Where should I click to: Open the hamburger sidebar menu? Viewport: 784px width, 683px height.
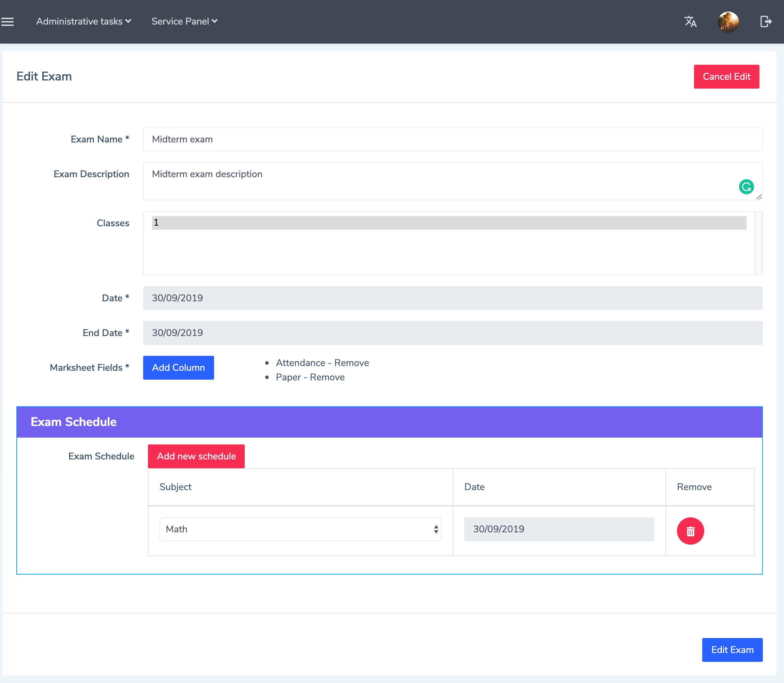point(7,22)
